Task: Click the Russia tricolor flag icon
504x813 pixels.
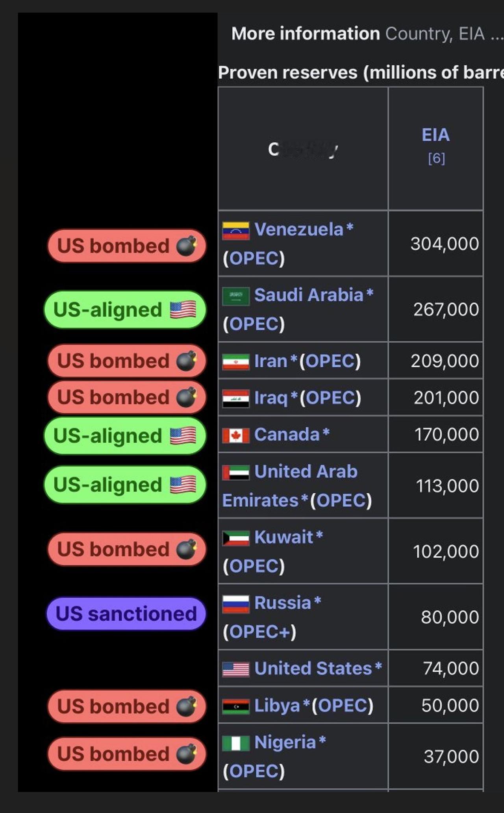Action: coord(235,604)
